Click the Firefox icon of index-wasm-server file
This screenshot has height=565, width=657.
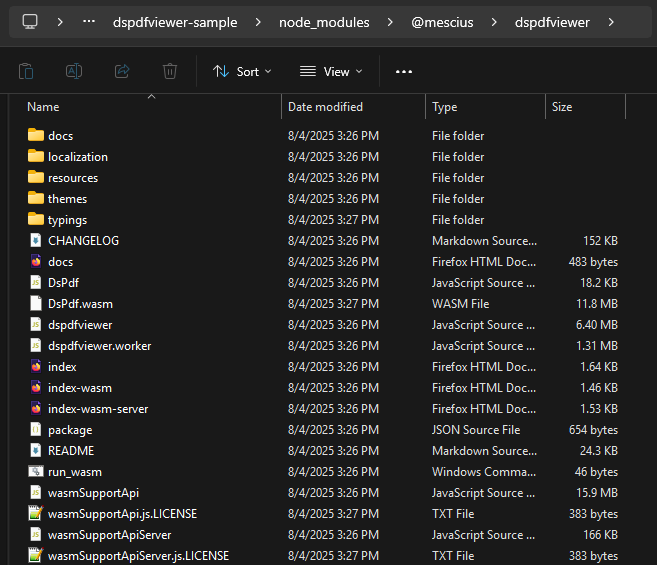tap(36, 408)
